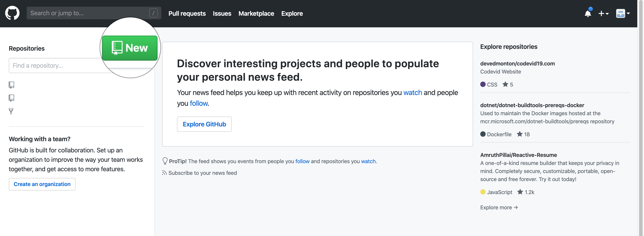Click the JavaScript yellow language dot
The width and height of the screenshot is (644, 236).
pos(483,192)
